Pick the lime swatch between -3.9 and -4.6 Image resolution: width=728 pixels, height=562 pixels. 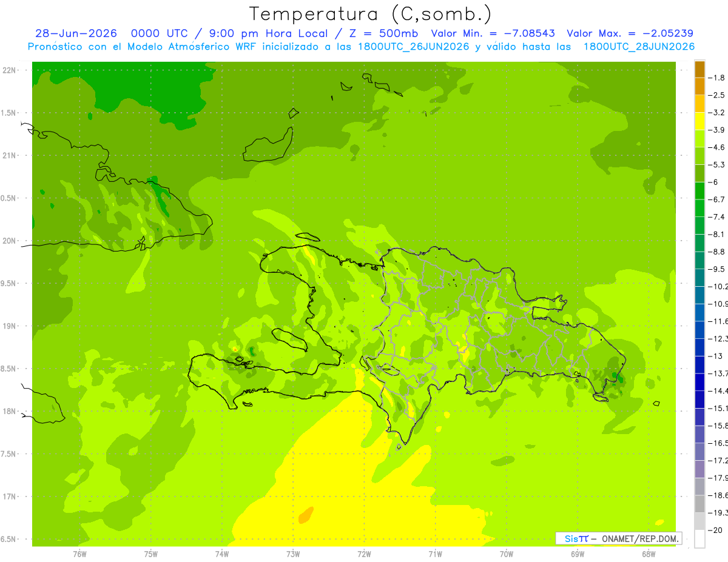click(x=699, y=139)
